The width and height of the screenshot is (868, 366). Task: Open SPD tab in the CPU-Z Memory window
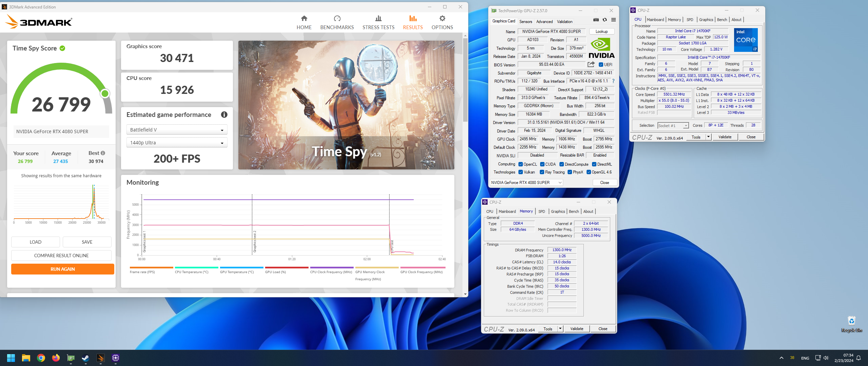tap(541, 211)
